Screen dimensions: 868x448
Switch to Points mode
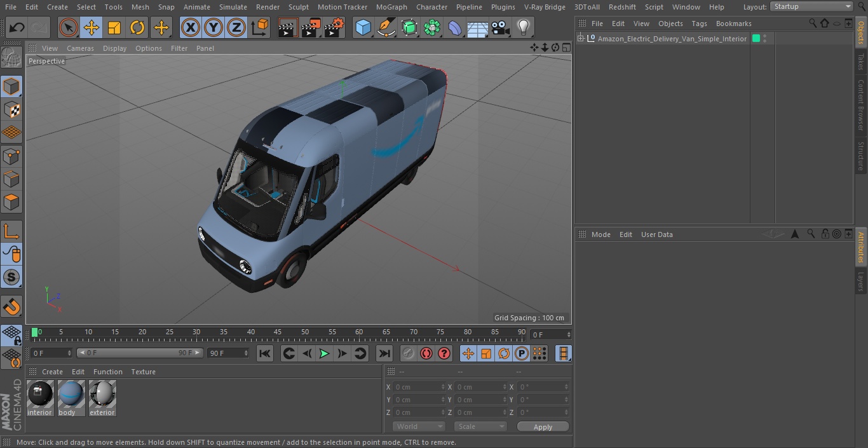click(x=11, y=156)
